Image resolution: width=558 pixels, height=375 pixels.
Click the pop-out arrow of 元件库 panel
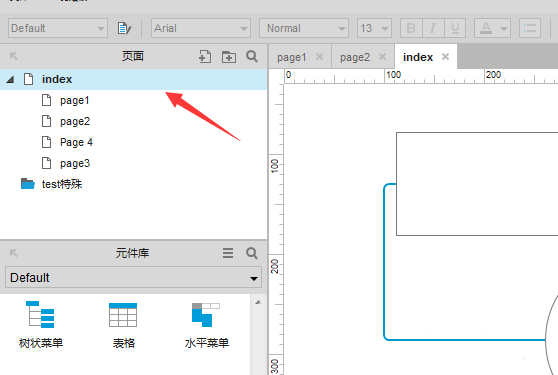tap(14, 253)
